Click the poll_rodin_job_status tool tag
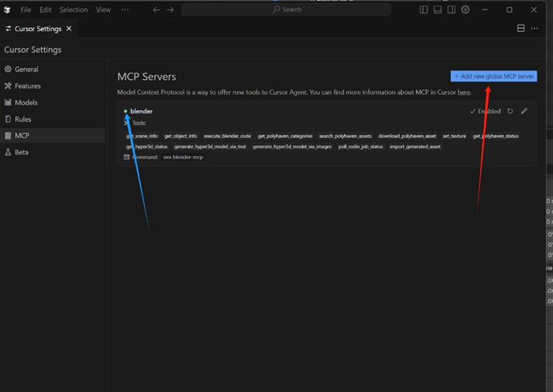The width and height of the screenshot is (553, 392). point(360,146)
